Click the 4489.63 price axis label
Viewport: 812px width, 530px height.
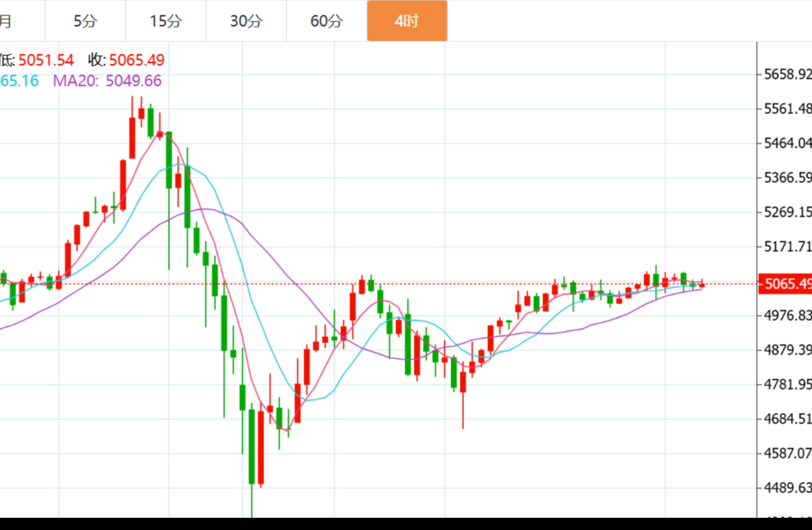pyautogui.click(x=787, y=488)
